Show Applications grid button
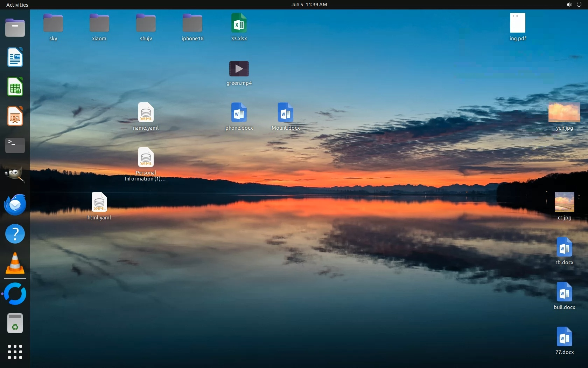588x368 pixels. (x=15, y=352)
